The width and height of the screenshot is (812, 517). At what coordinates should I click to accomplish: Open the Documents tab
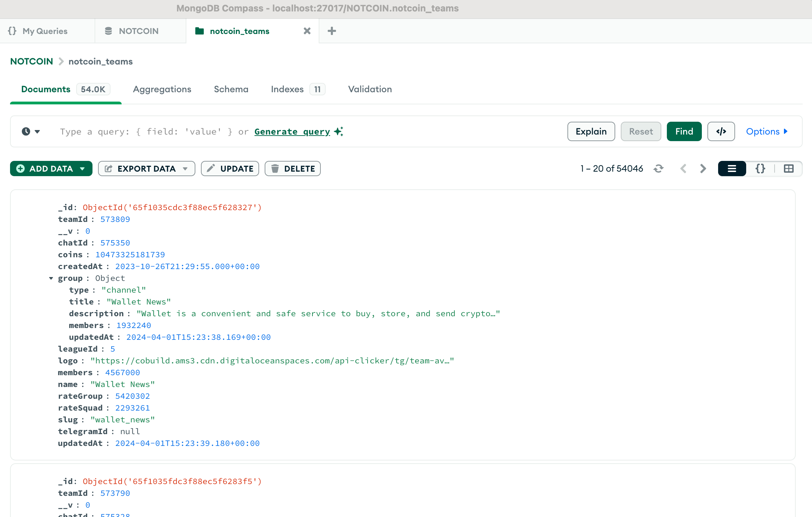[65, 89]
